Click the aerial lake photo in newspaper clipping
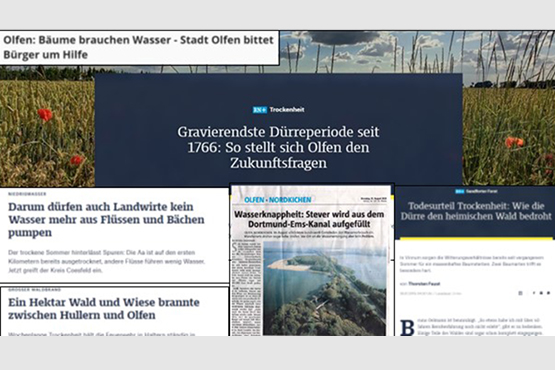The image size is (555, 370). (325, 289)
